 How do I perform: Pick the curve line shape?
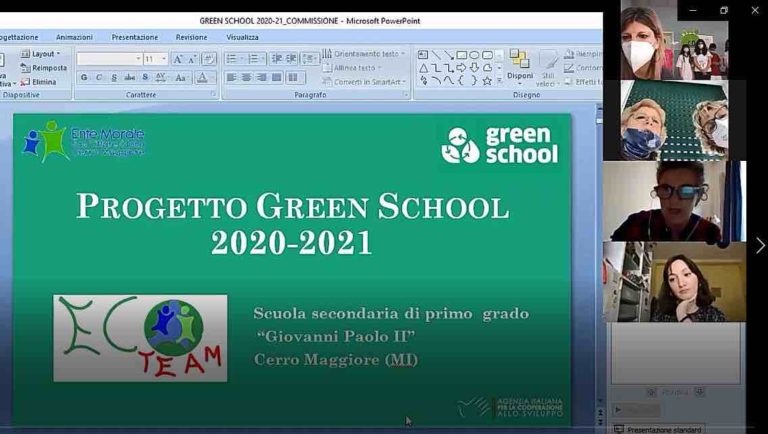tap(449, 81)
